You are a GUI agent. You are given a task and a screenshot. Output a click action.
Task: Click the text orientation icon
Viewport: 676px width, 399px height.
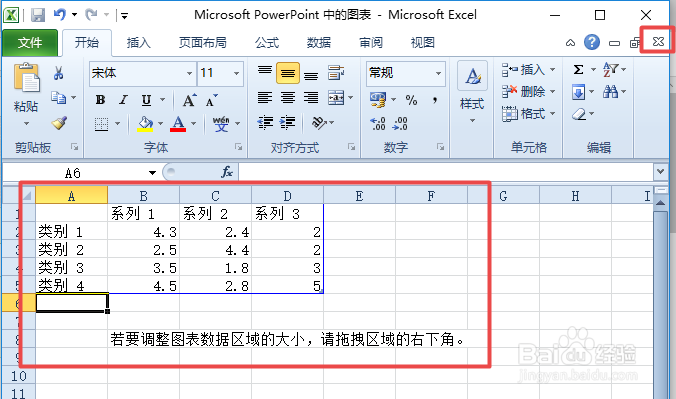click(x=319, y=123)
